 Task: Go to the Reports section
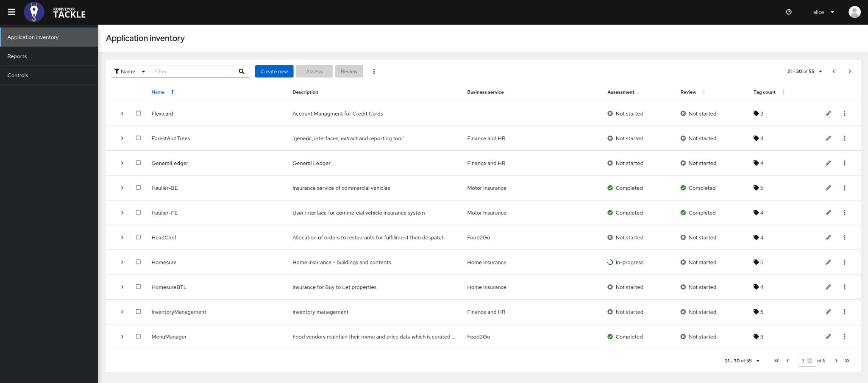[x=17, y=56]
